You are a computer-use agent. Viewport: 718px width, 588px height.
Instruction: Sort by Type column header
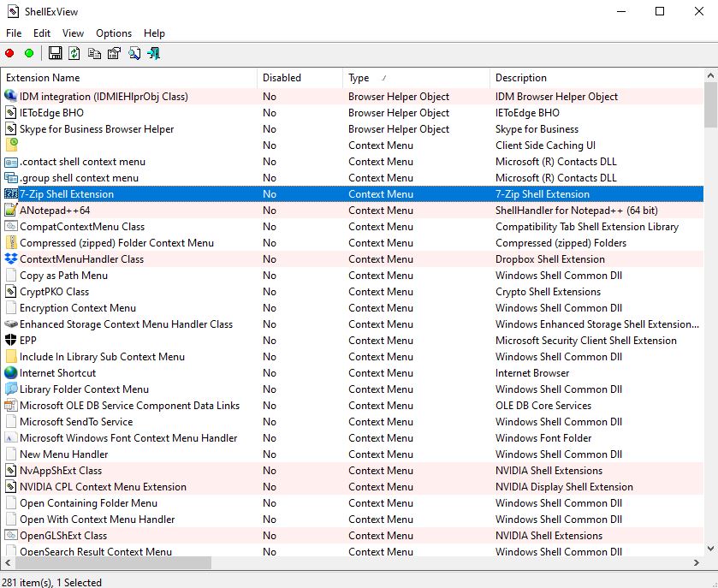pyautogui.click(x=416, y=78)
